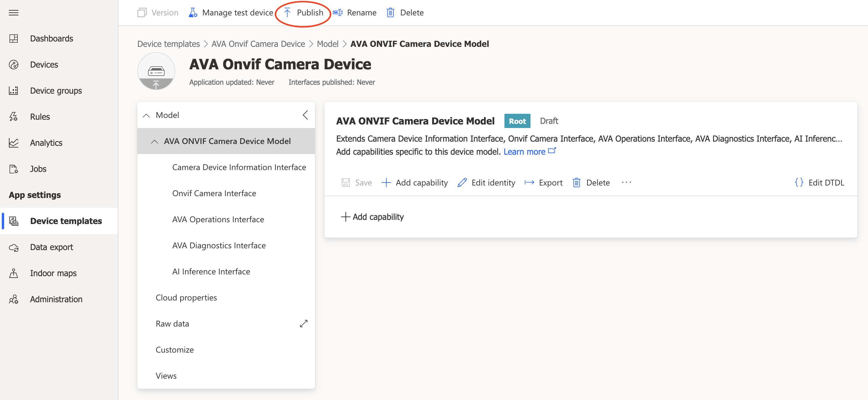Viewport: 868px width, 400px height.
Task: Select the Draft status label
Action: (x=549, y=121)
